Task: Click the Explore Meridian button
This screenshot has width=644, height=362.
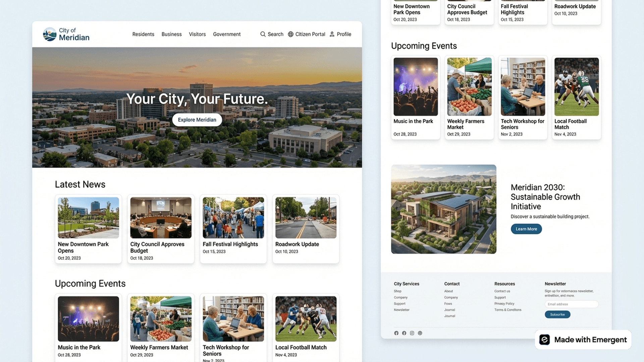Action: tap(197, 120)
